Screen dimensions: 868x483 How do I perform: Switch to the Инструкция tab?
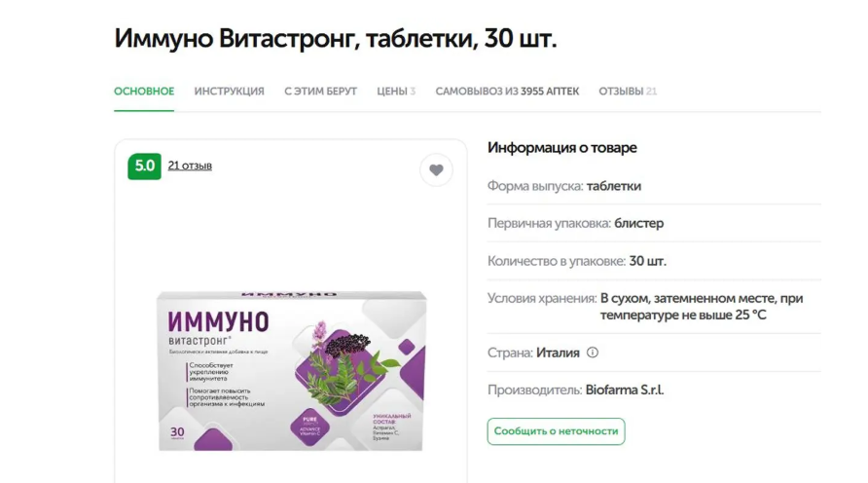230,92
